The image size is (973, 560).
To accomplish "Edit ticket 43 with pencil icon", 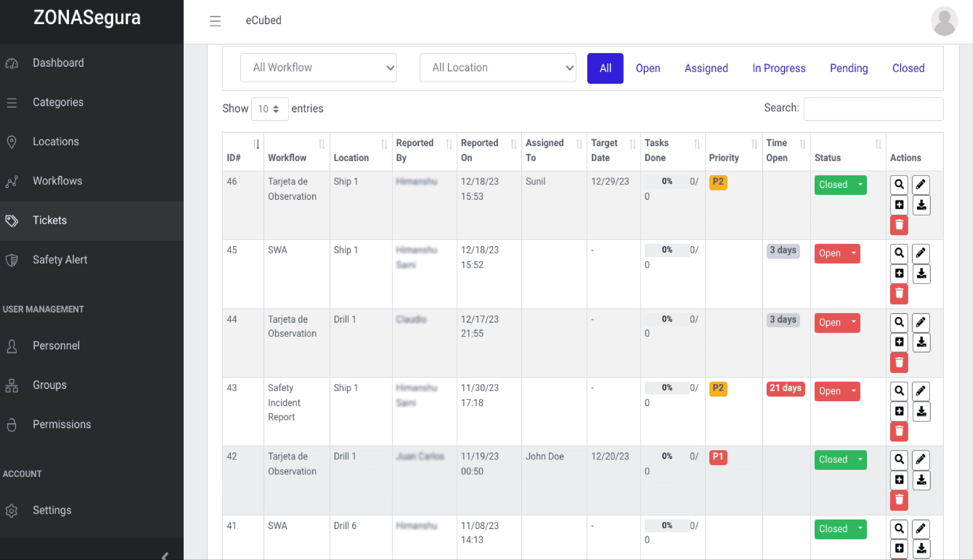I will [x=921, y=391].
